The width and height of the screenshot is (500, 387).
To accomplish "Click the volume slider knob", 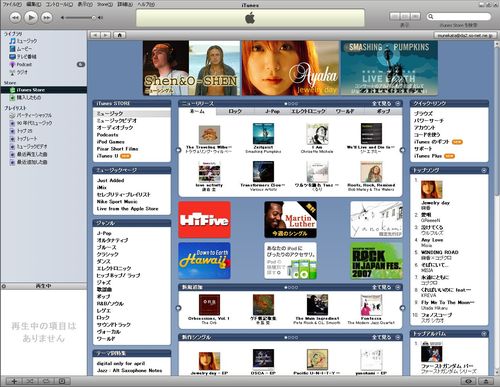I will pos(94,17).
